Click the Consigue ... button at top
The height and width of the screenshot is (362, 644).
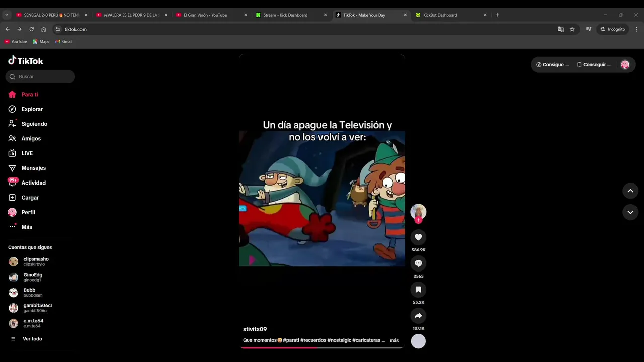[552, 64]
